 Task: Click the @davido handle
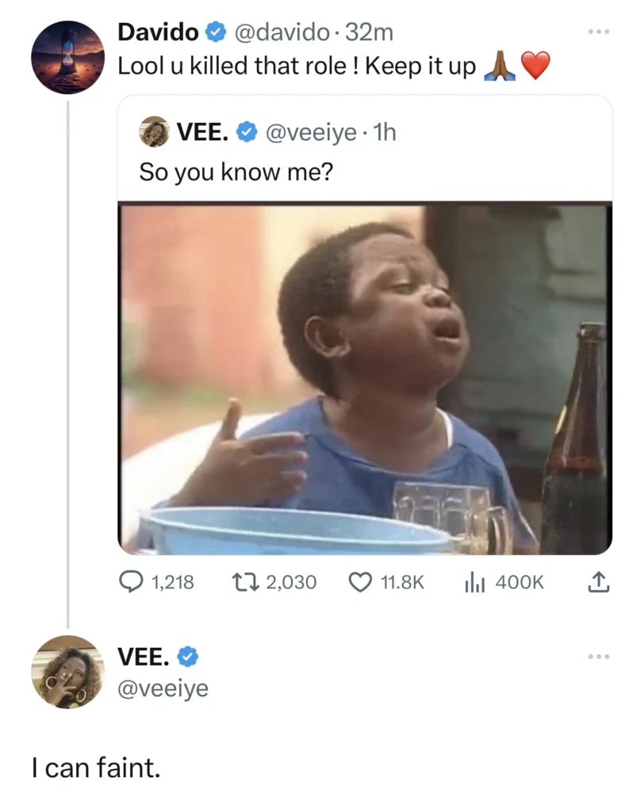283,33
